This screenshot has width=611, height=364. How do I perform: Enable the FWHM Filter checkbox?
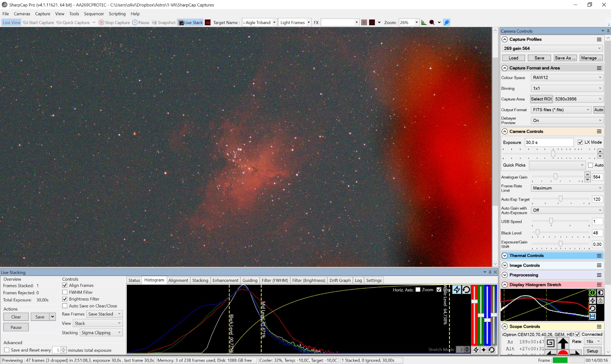tap(65, 292)
